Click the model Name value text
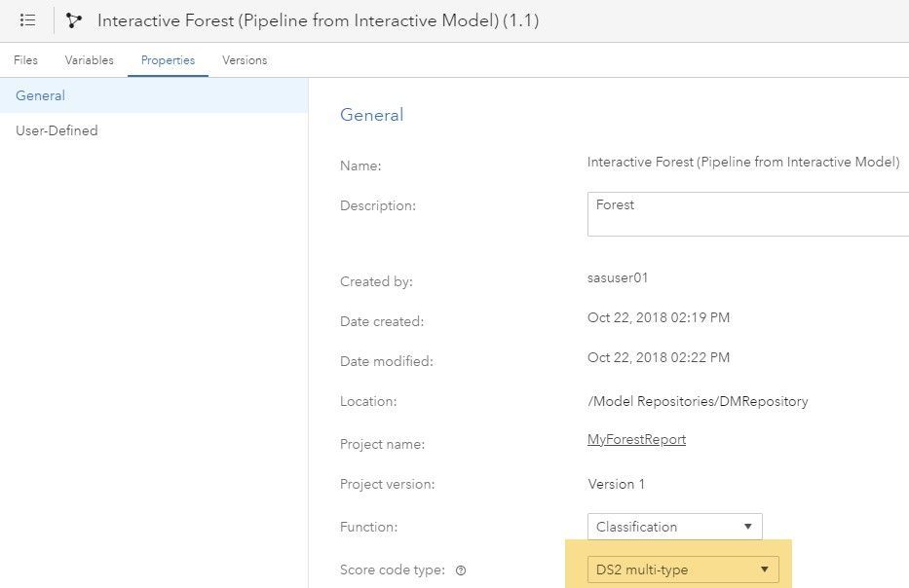The height and width of the screenshot is (588, 909). click(742, 162)
